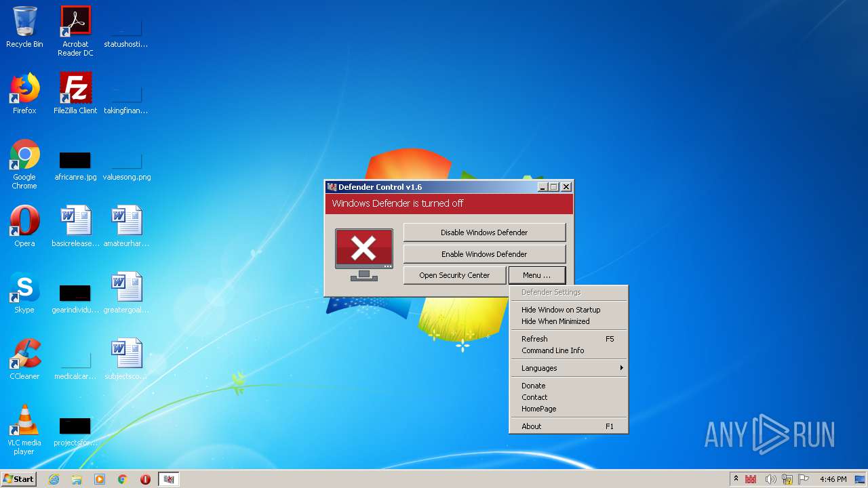Select takingfinan file on desktop
868x488 pixels.
point(126,100)
